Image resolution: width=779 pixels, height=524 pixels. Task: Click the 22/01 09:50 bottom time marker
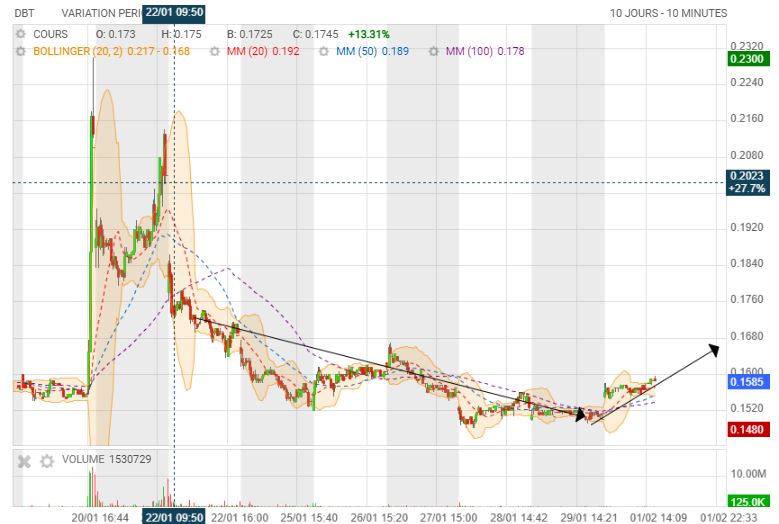point(174,517)
